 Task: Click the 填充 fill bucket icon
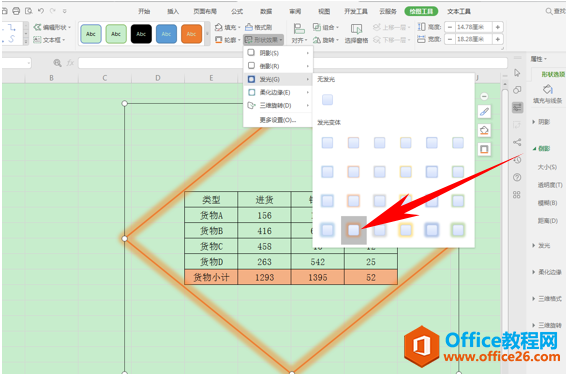219,27
